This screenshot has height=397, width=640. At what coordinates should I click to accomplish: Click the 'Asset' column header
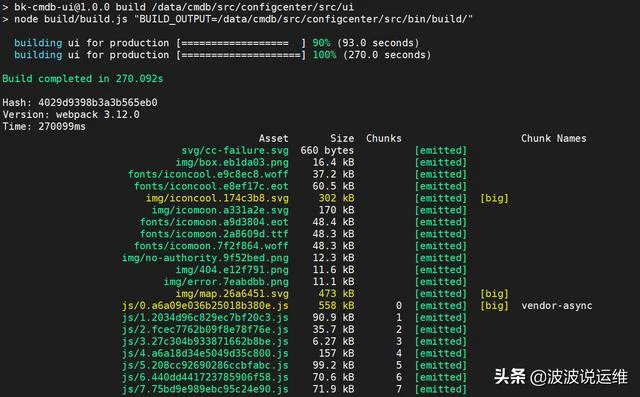coord(273,138)
